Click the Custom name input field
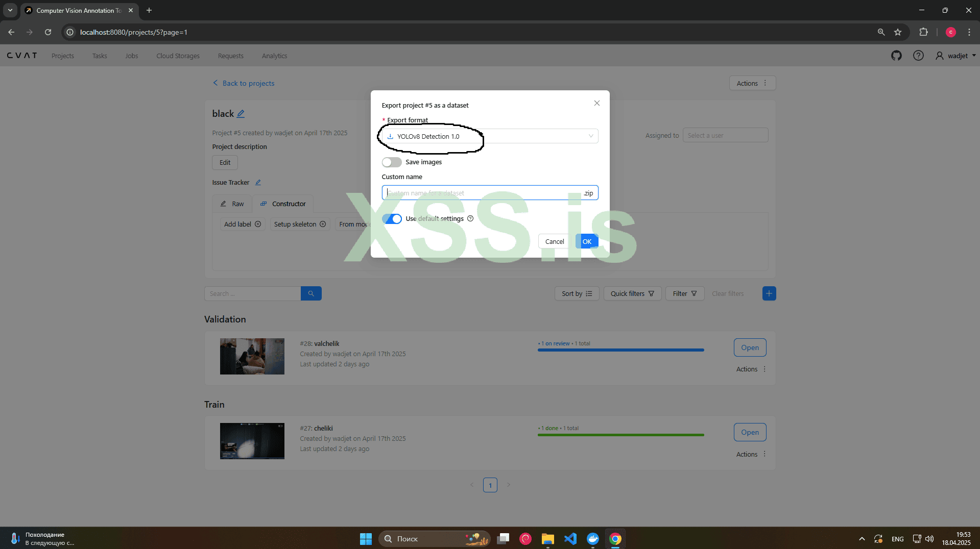This screenshot has height=549, width=980. tap(490, 193)
